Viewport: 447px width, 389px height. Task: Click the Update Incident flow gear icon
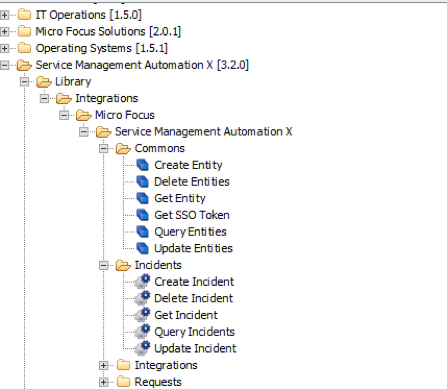click(x=142, y=348)
